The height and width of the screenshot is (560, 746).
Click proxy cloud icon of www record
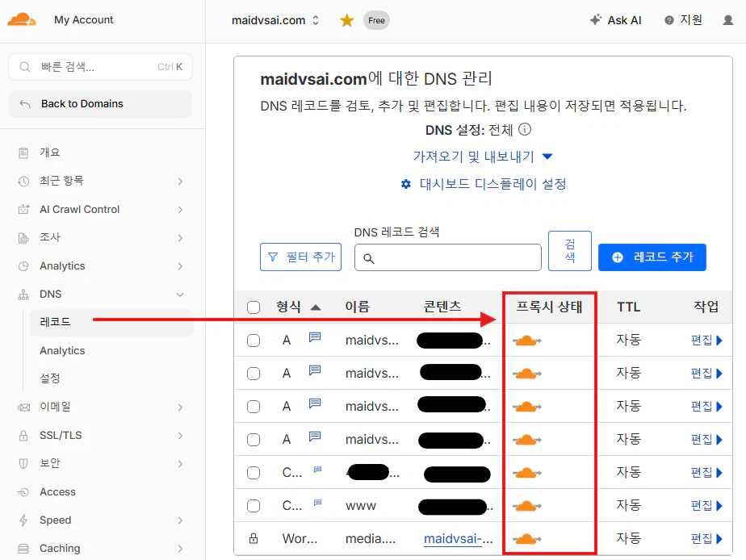point(526,506)
